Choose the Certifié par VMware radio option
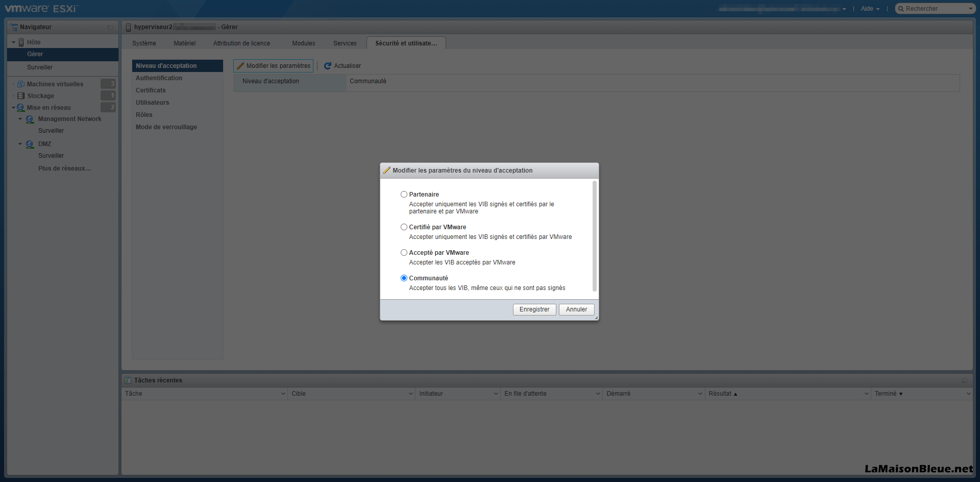Image resolution: width=980 pixels, height=482 pixels. click(x=404, y=227)
